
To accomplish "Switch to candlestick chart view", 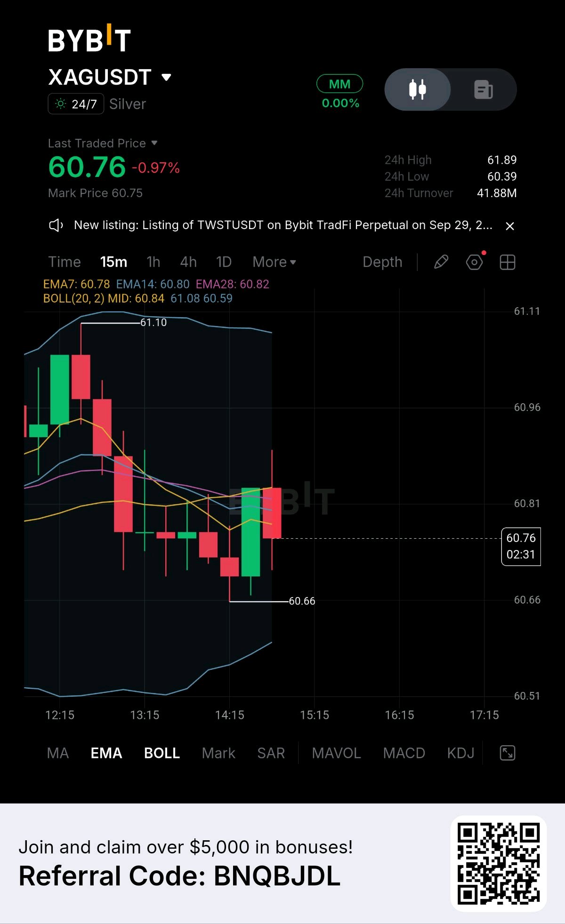I will pos(418,89).
